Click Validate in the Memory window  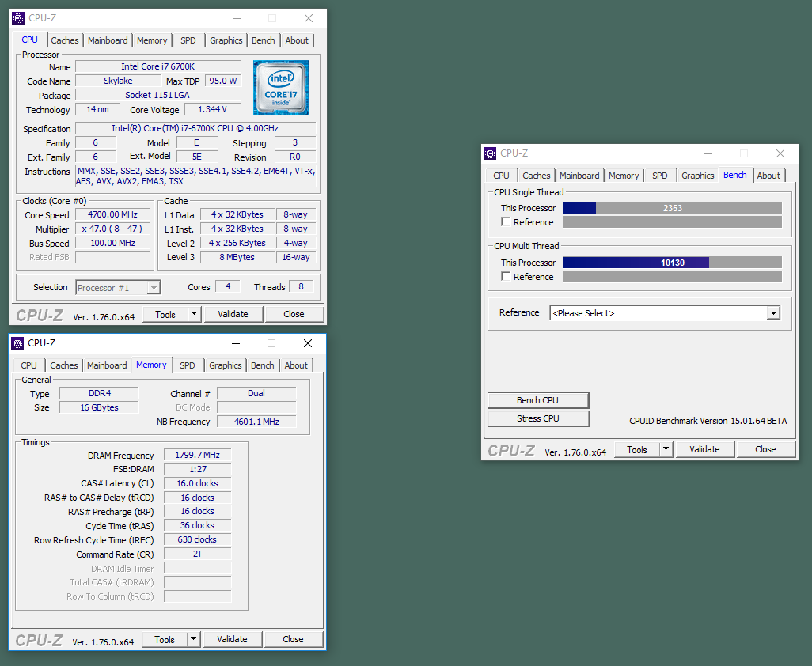coord(232,639)
